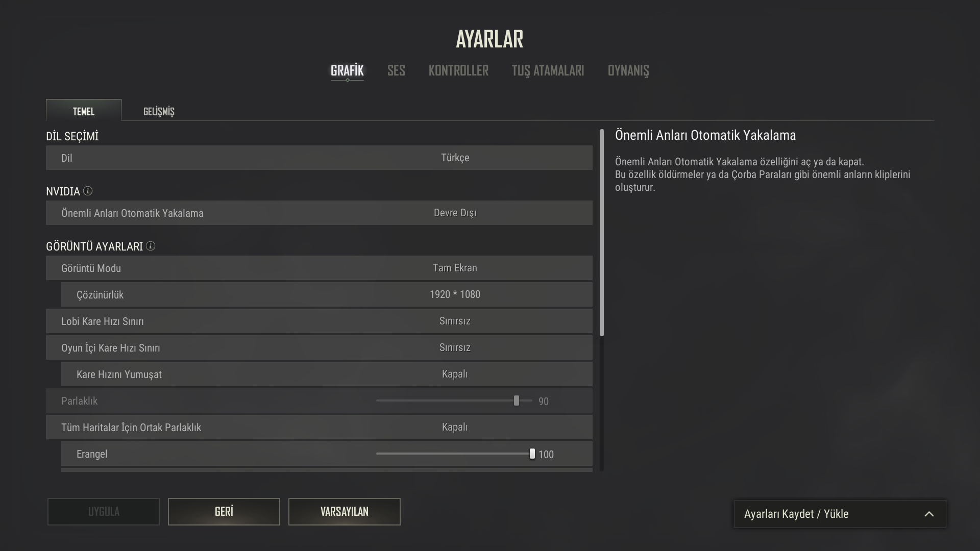
Task: Click the Erangel brightness slider handle
Action: click(x=532, y=454)
